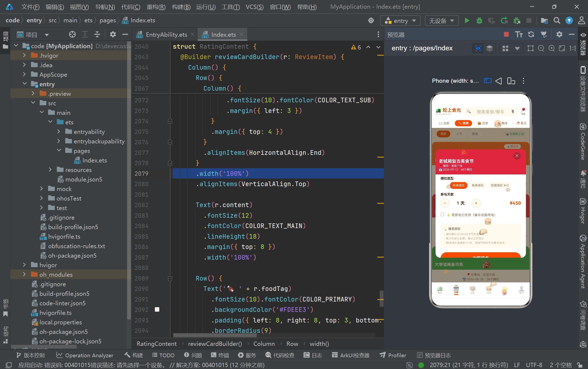Click the crop frame icon in previewer
The image size is (588, 369).
click(530, 48)
